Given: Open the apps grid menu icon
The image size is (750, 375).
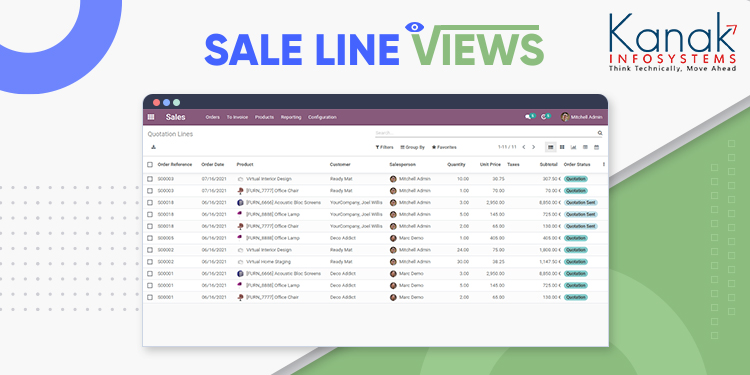Looking at the screenshot, I should coord(151,117).
